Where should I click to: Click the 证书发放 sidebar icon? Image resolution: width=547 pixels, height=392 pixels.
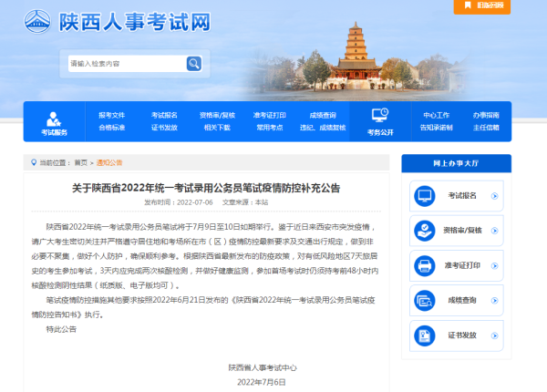pyautogui.click(x=425, y=334)
